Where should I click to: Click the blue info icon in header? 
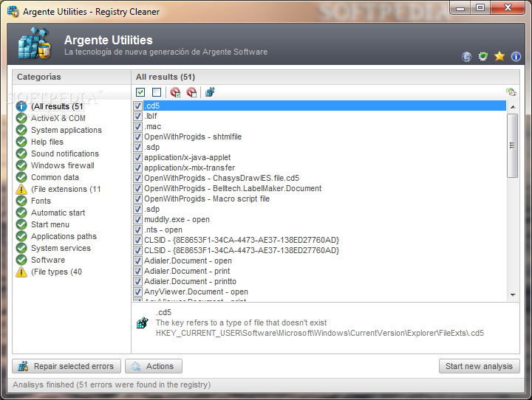click(x=516, y=57)
